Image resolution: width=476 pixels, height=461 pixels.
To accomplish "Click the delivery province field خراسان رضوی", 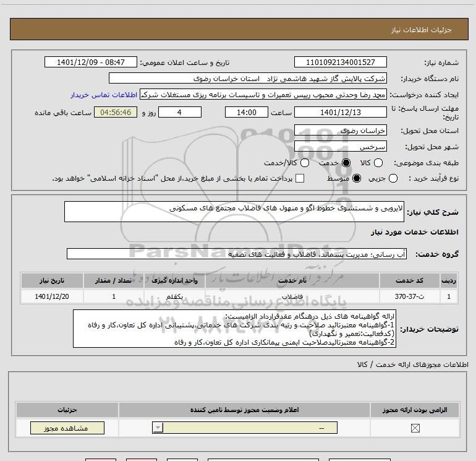I will coord(340,131).
